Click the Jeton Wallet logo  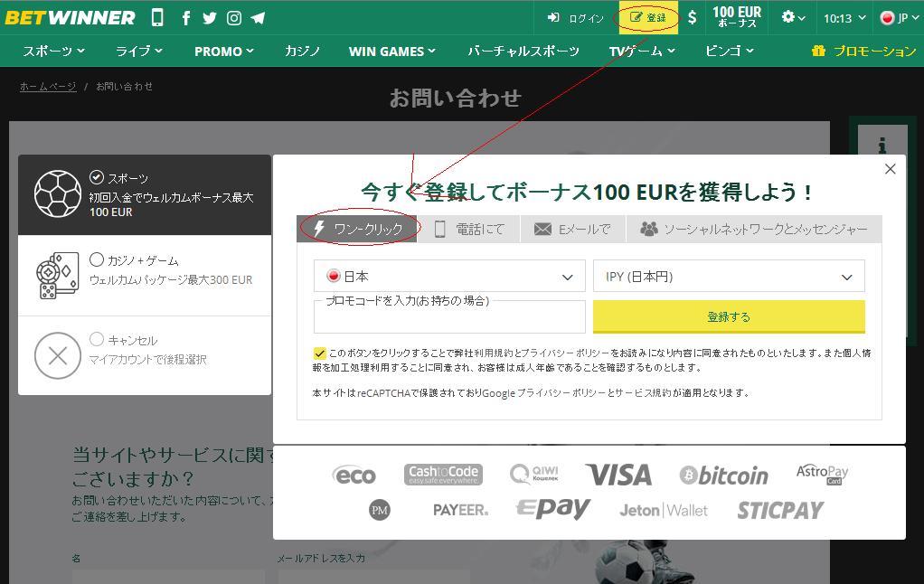[664, 511]
